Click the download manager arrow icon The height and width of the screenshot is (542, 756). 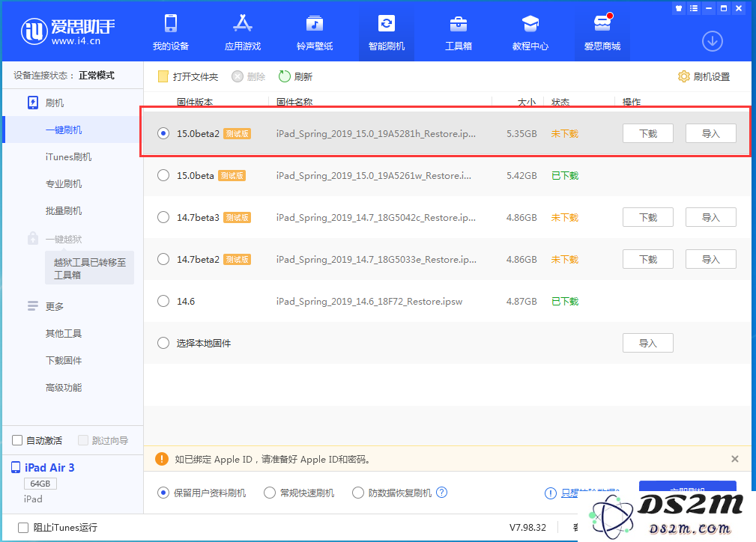click(712, 41)
